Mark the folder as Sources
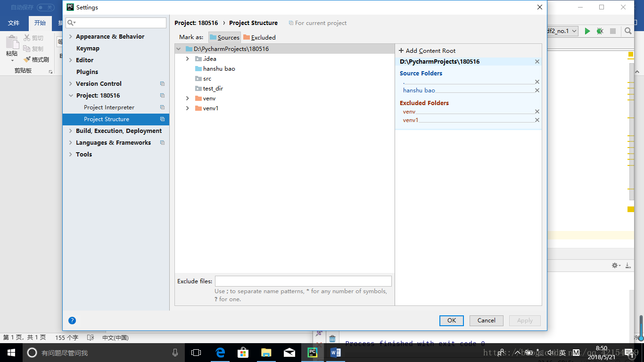644x362 pixels. coord(224,37)
